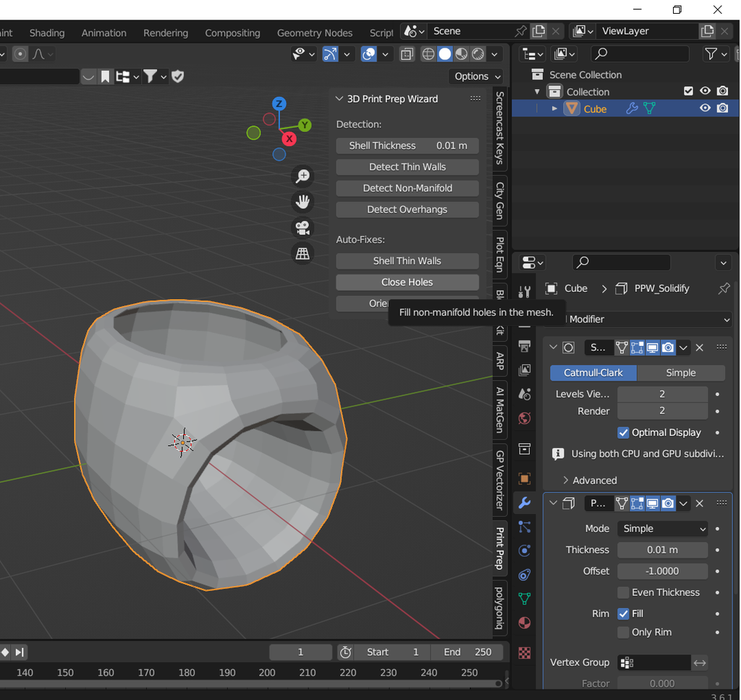Expand the Cube tree item
The height and width of the screenshot is (700, 741).
(x=554, y=109)
